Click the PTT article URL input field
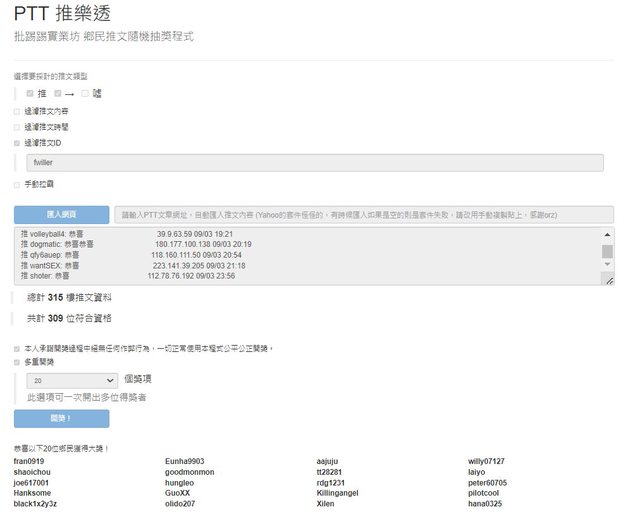This screenshot has height=514, width=640. point(363,214)
